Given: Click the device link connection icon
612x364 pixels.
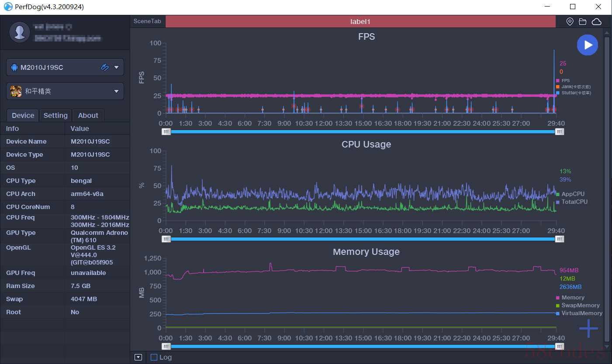Looking at the screenshot, I should (104, 67).
